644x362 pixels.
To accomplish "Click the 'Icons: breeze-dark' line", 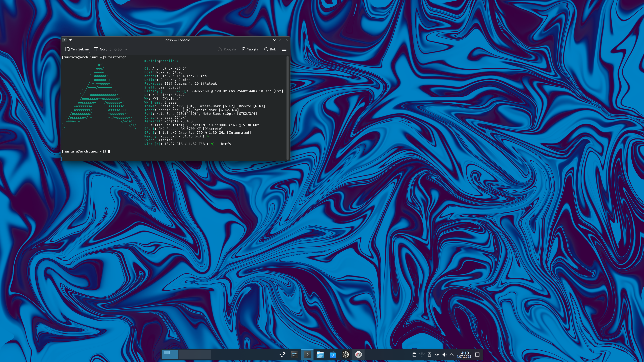I will click(192, 110).
